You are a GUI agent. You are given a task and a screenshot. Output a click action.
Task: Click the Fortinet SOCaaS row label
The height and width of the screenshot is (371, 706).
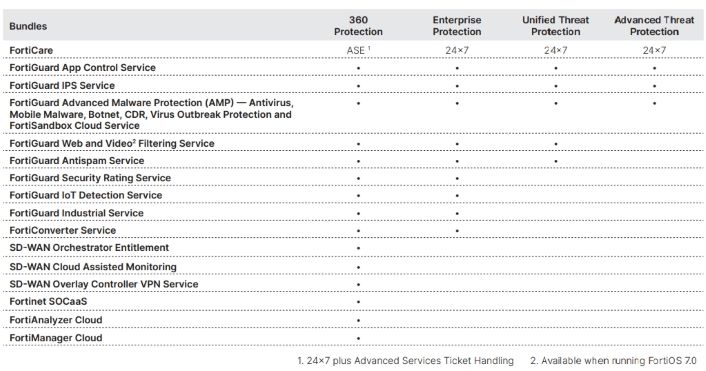(48, 302)
